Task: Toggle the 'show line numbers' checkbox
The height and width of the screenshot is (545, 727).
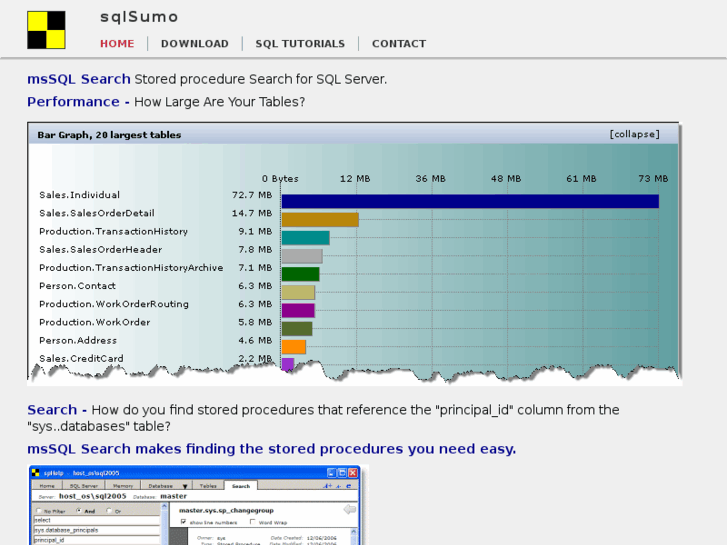Action: (x=184, y=522)
